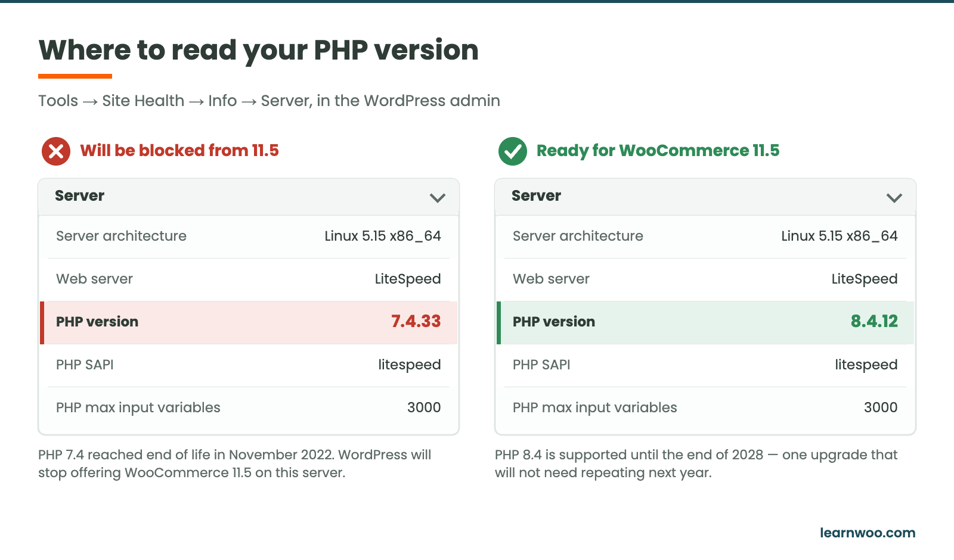The height and width of the screenshot is (560, 954).
Task: Select the PHP version 7.4.33 value
Action: coord(416,322)
